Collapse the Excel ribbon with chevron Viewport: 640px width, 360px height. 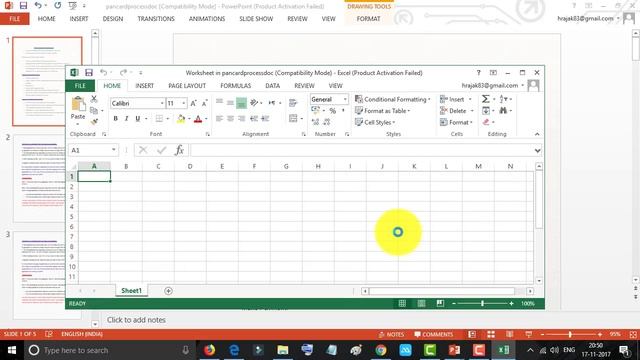[537, 134]
